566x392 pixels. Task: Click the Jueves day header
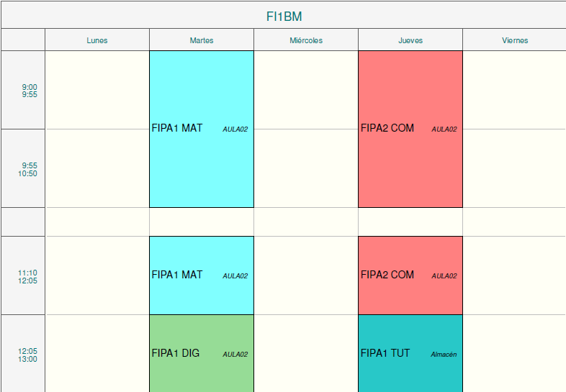click(410, 40)
